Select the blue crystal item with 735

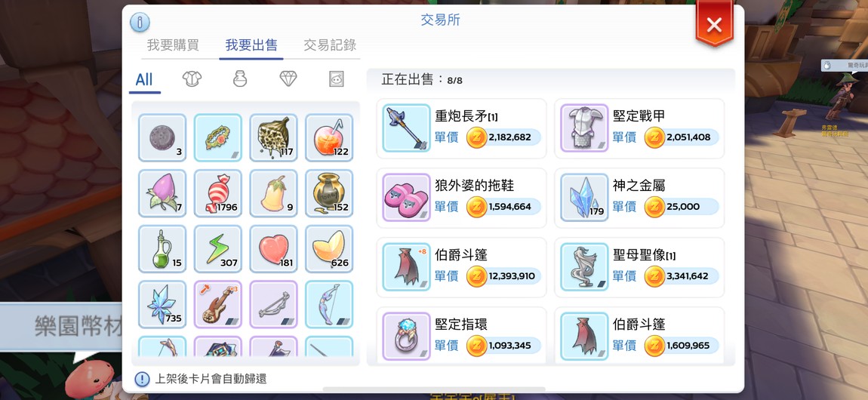point(162,304)
